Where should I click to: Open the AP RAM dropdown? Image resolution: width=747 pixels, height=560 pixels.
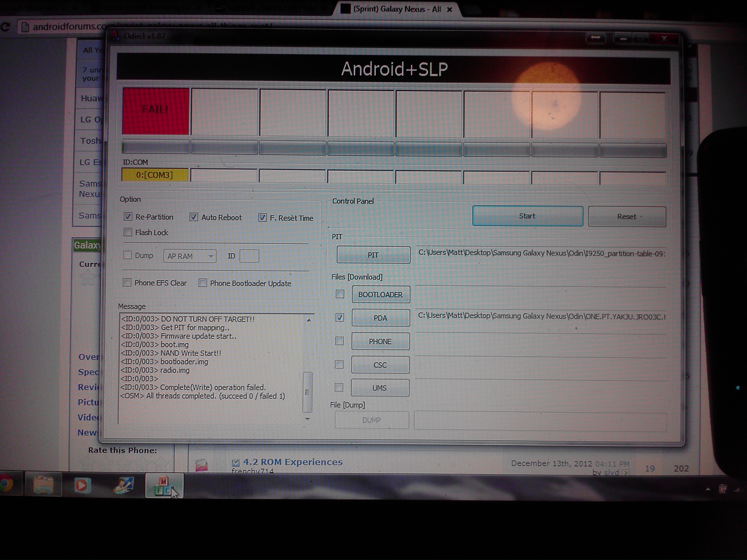(190, 256)
